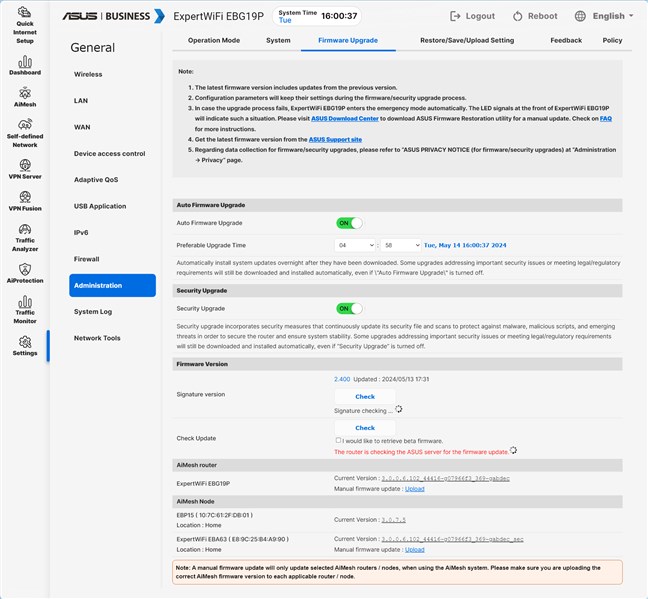Image resolution: width=648 pixels, height=599 pixels.
Task: Click signature version number 2.400
Action: coord(342,379)
